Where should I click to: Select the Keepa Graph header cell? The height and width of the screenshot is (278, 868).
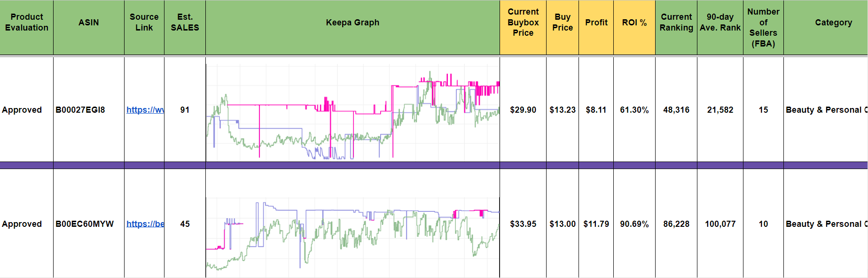pos(352,23)
